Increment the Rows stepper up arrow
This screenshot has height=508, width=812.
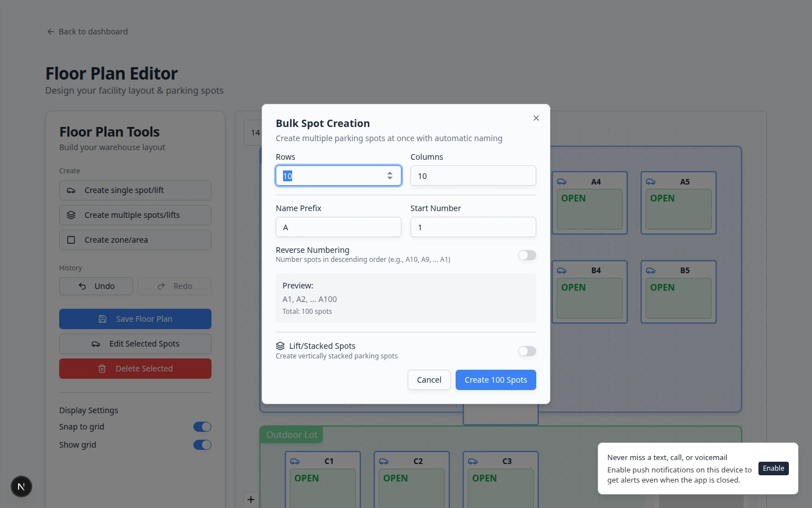pos(390,173)
